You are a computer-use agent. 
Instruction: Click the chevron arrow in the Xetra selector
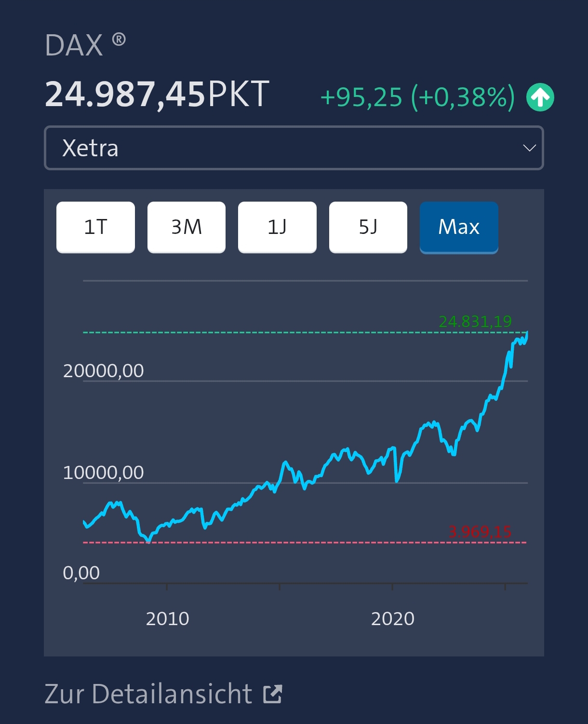click(529, 148)
